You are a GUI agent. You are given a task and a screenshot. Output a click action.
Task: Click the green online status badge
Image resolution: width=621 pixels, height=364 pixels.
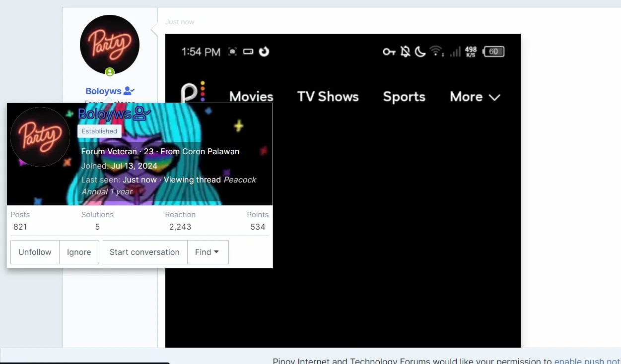(110, 72)
